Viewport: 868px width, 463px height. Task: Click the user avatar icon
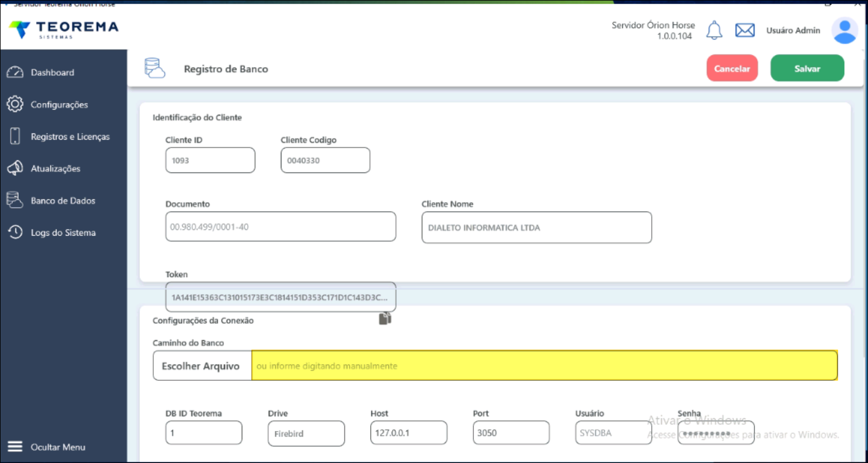point(845,30)
